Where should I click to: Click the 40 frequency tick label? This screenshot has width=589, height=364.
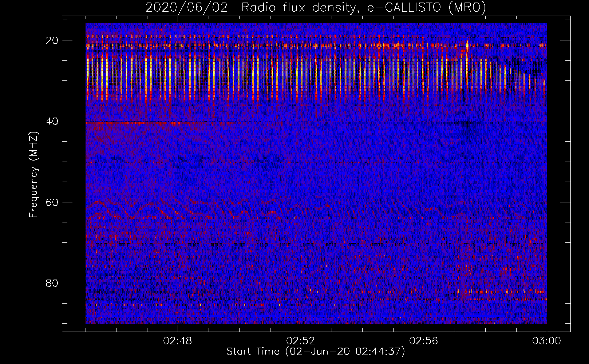tap(52, 121)
